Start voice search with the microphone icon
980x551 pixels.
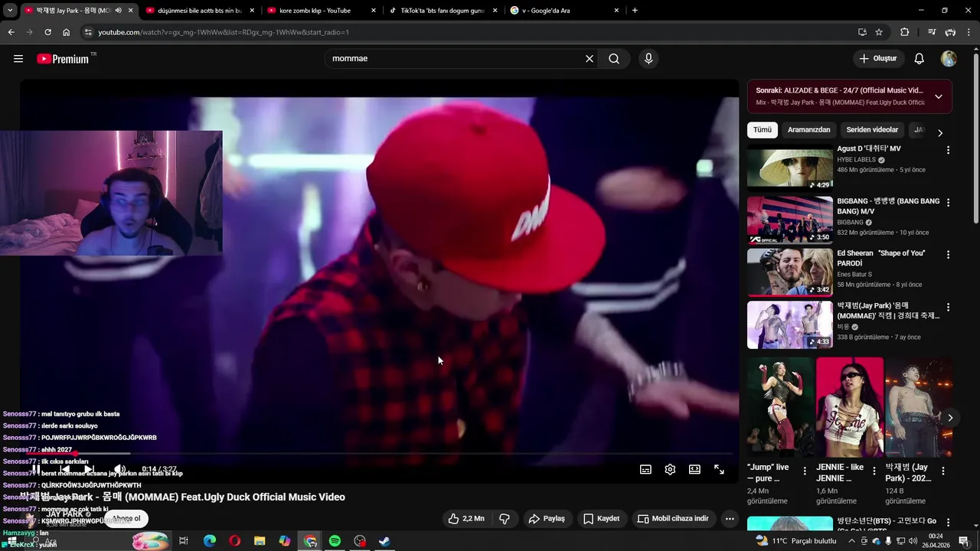(x=648, y=59)
